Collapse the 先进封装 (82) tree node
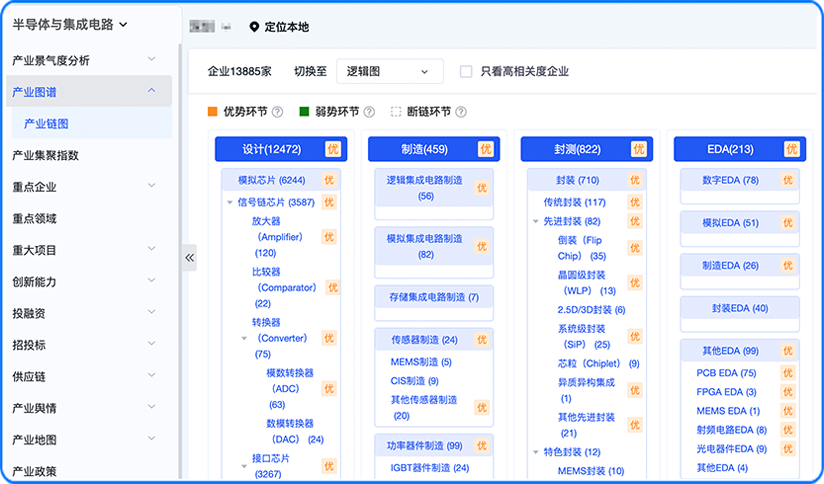Screen dimensions: 824x484 point(535,221)
